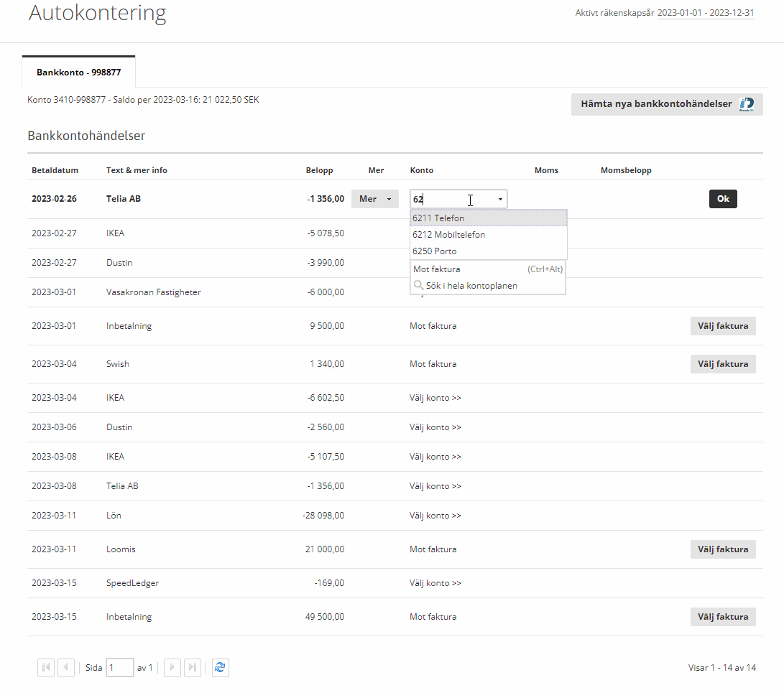Screen dimensions: 784x693
Task: Open the Mer dropdown for Telia AB
Action: (x=375, y=199)
